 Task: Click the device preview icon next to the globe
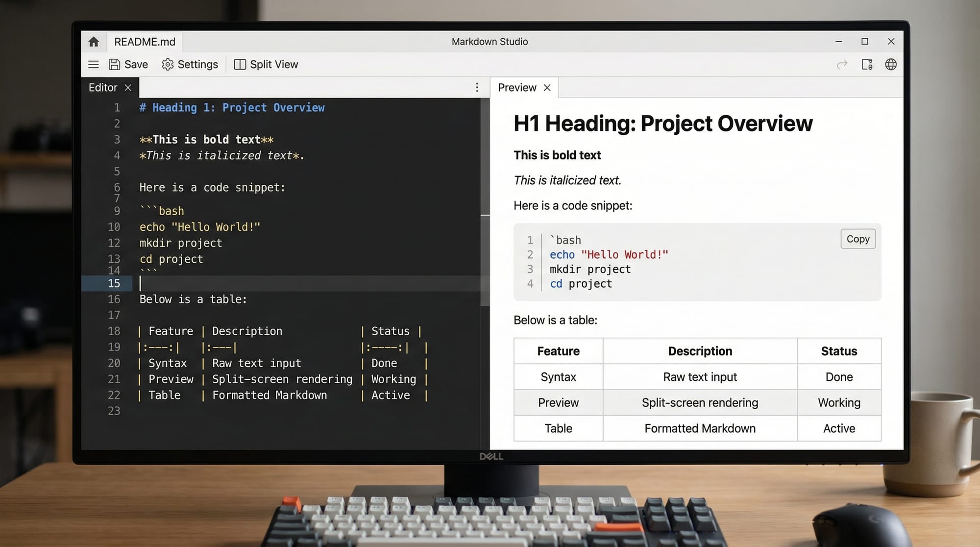(x=866, y=64)
